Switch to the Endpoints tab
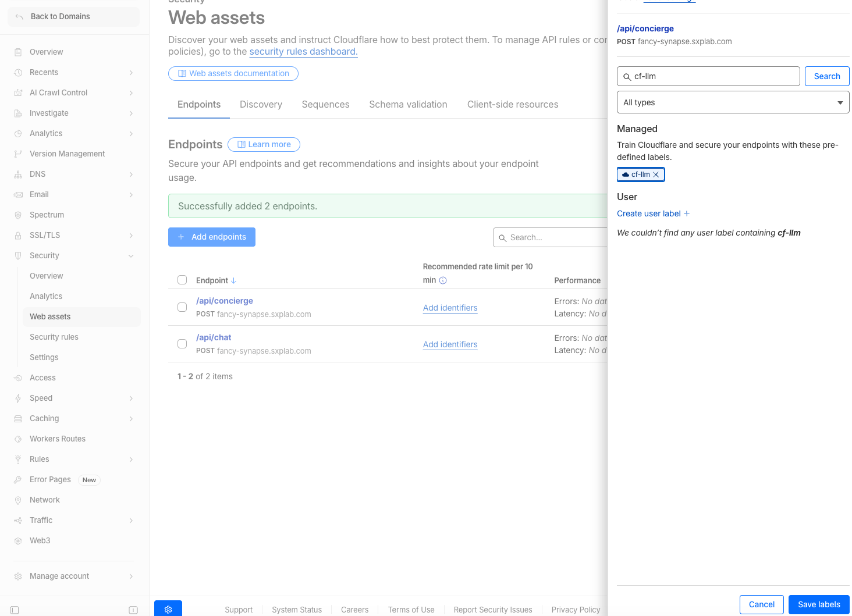852x616 pixels. [x=199, y=105]
